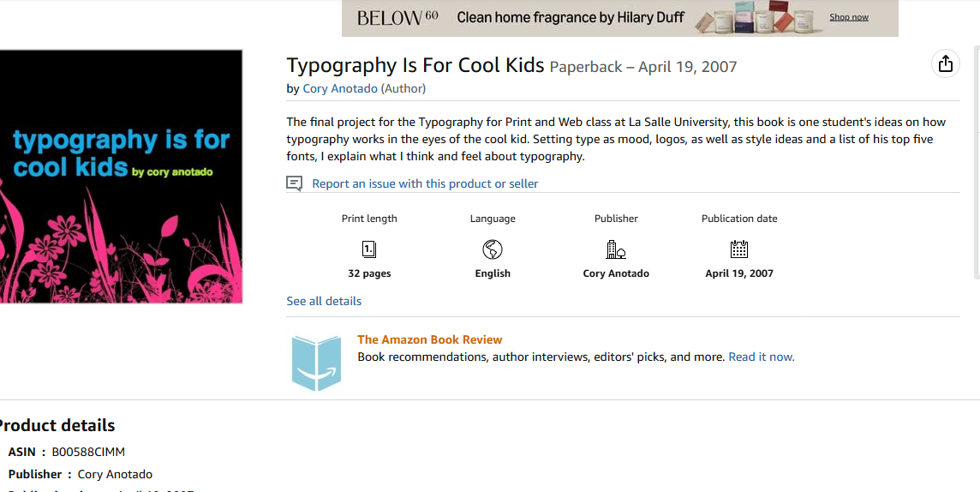Click the print length pages icon
This screenshot has height=492, width=980.
[x=369, y=249]
